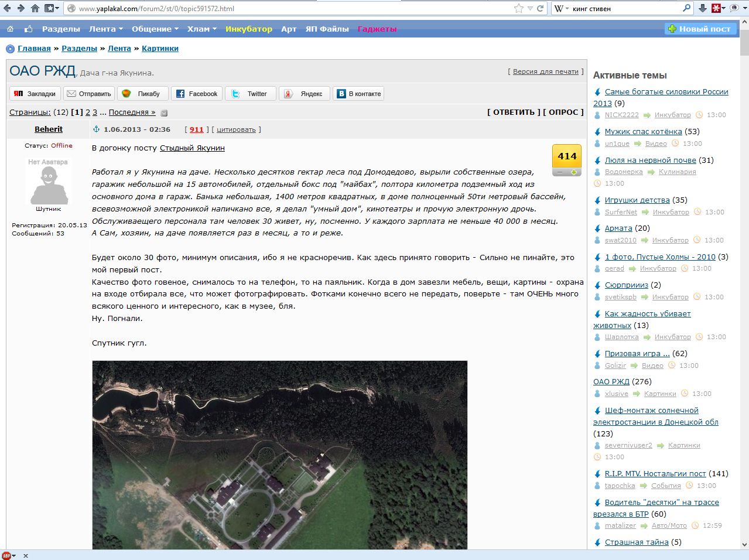Image resolution: width=749 pixels, height=560 pixels.
Task: Click the reload page icon
Action: coord(540,8)
